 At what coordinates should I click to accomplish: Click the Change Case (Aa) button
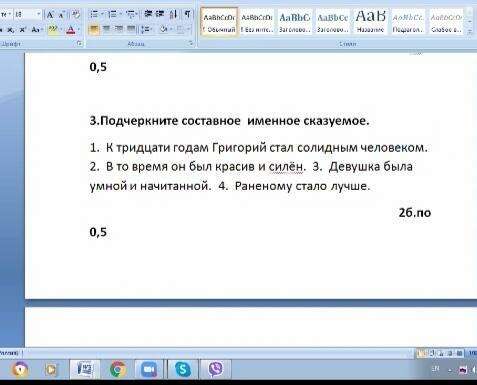[x=36, y=30]
